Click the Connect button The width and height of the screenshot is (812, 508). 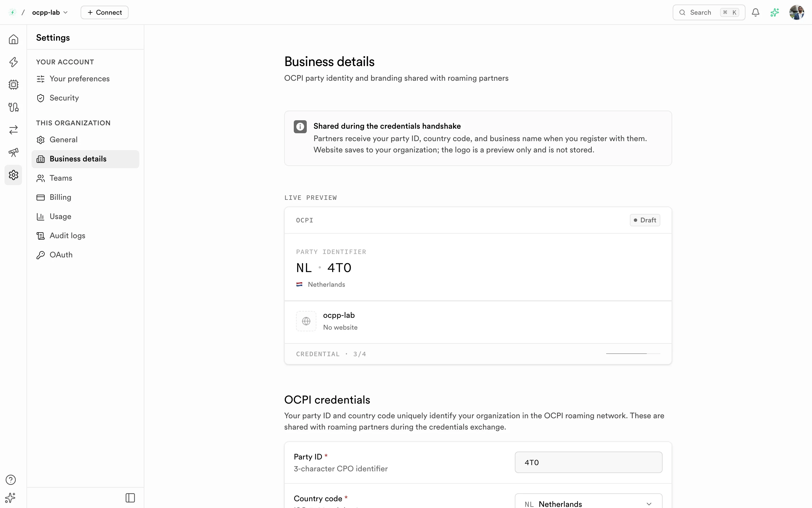point(104,12)
